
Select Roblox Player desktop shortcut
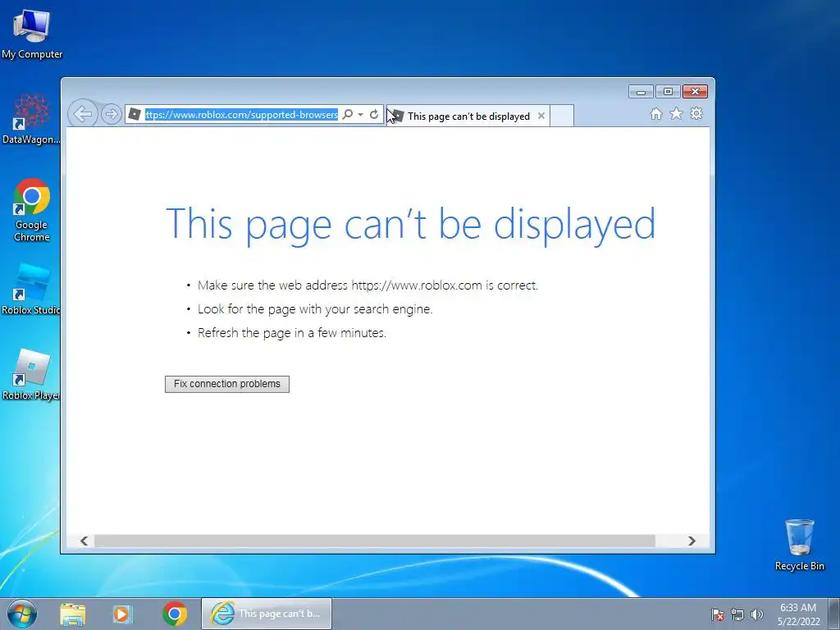[x=31, y=375]
